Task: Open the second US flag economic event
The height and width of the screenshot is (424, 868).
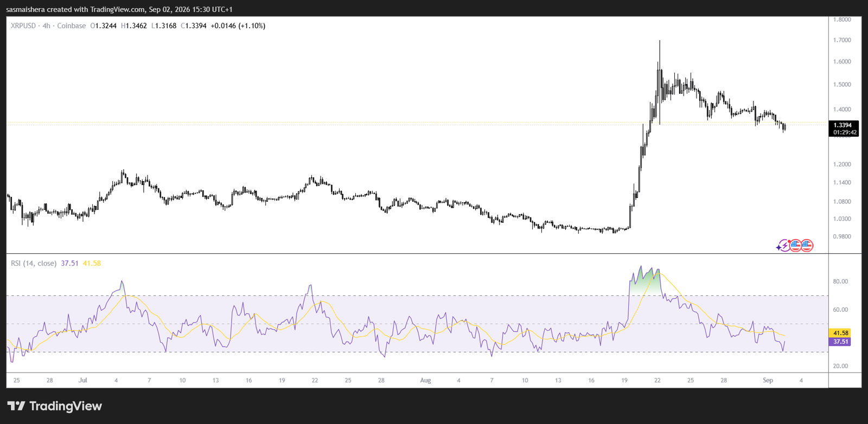Action: pyautogui.click(x=807, y=246)
